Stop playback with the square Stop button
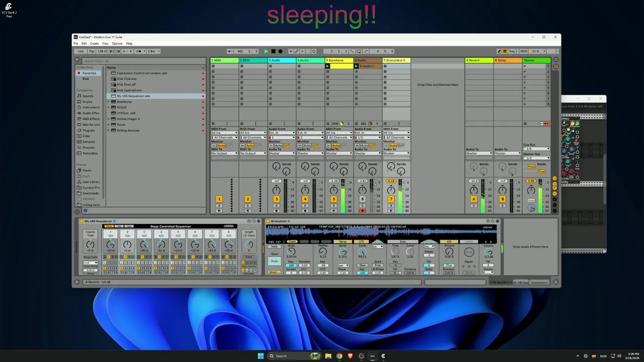The height and width of the screenshot is (362, 644). pos(273,51)
